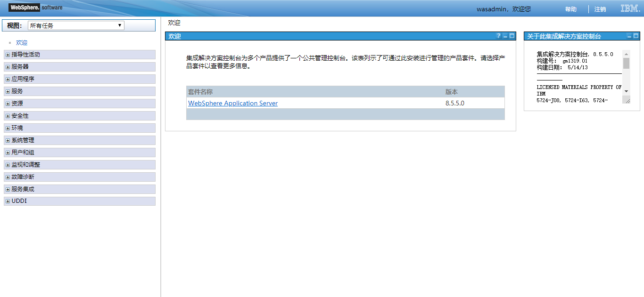Click 注销 to log out
Screen dimensions: 644x297
point(600,9)
